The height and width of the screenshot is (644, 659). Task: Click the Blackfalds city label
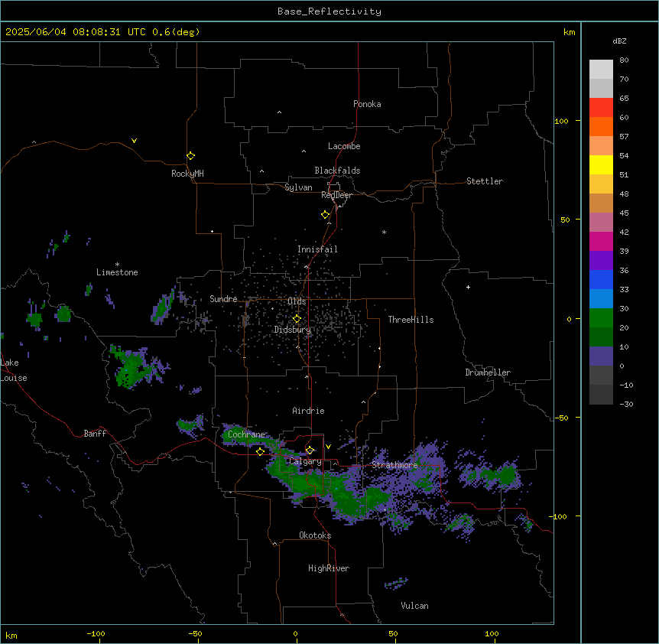tap(337, 171)
